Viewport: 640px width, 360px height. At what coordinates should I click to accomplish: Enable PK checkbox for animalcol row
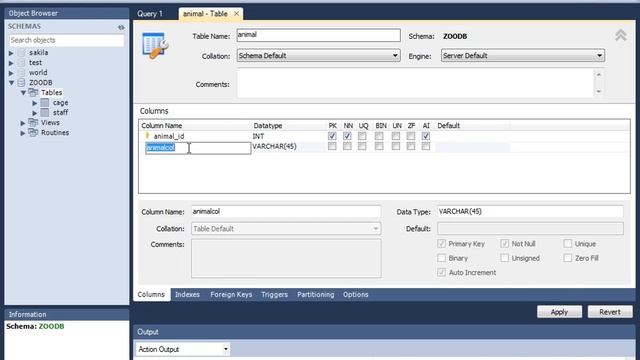(x=332, y=146)
